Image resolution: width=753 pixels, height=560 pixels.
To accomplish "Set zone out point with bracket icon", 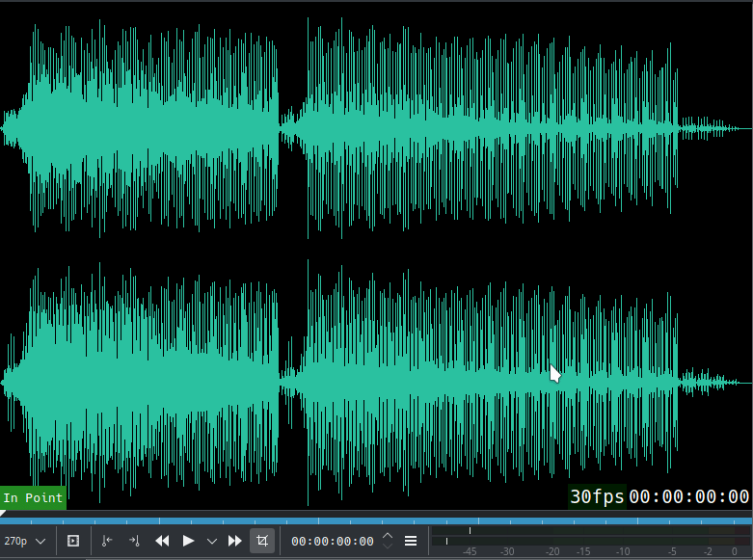I will pyautogui.click(x=134, y=542).
